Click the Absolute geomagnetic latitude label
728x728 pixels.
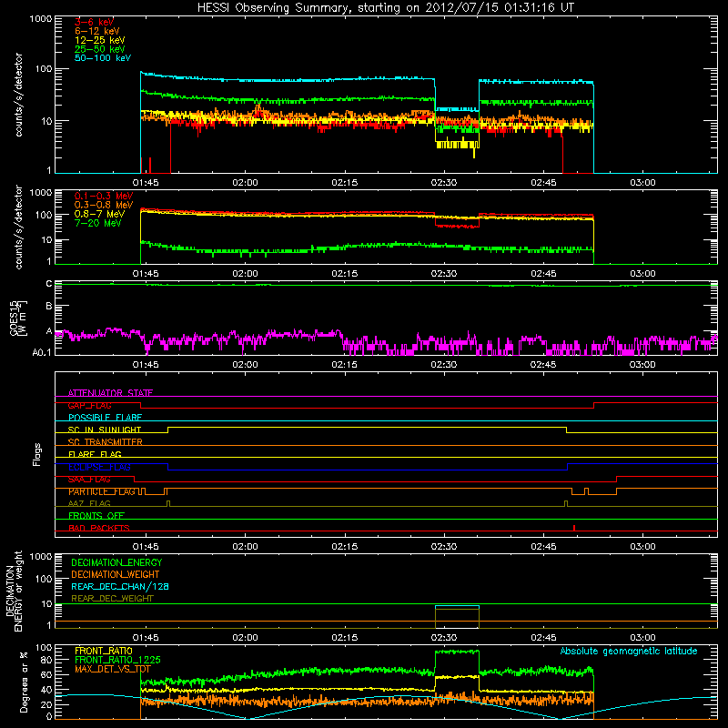tap(629, 651)
